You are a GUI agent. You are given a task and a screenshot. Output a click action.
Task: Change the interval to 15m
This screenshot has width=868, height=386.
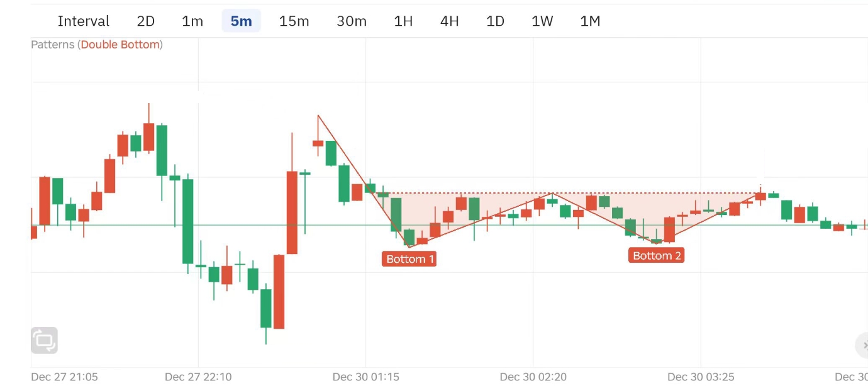pyautogui.click(x=294, y=21)
